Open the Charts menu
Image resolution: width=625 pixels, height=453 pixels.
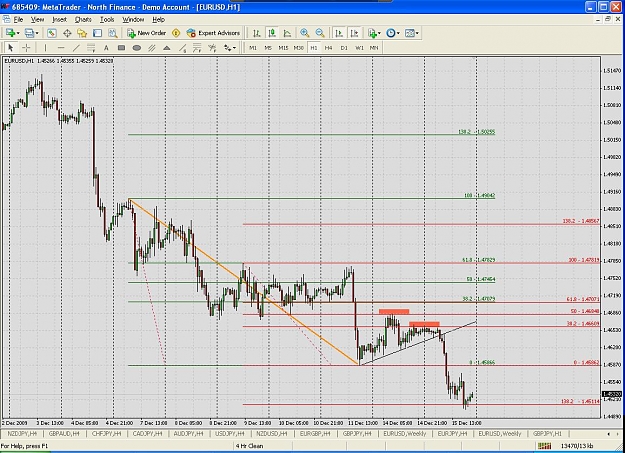point(83,19)
